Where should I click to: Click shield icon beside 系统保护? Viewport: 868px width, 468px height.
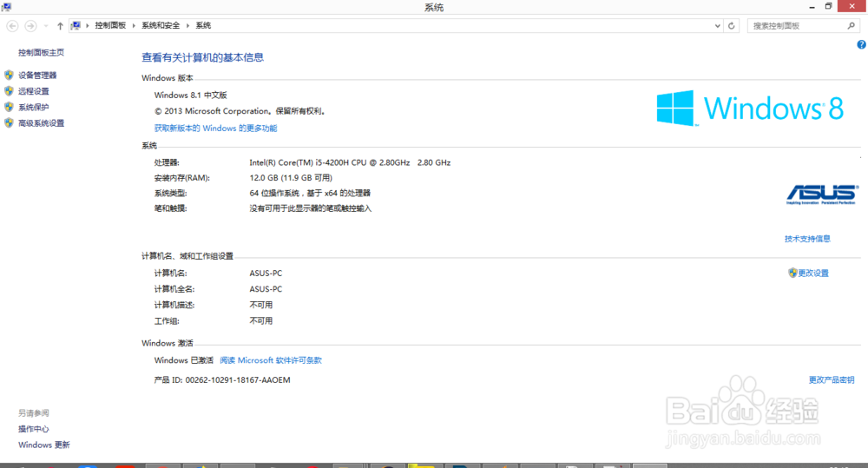tap(9, 107)
